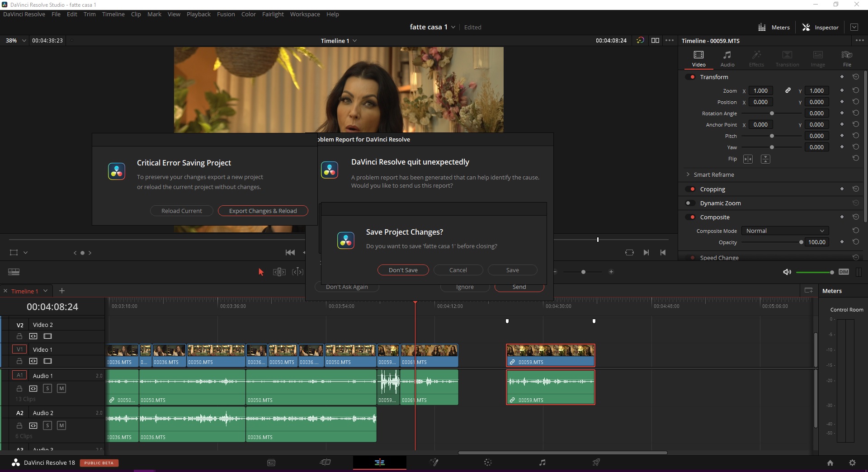Solo Audio 1 track
This screenshot has height=472, width=868.
[x=47, y=388]
